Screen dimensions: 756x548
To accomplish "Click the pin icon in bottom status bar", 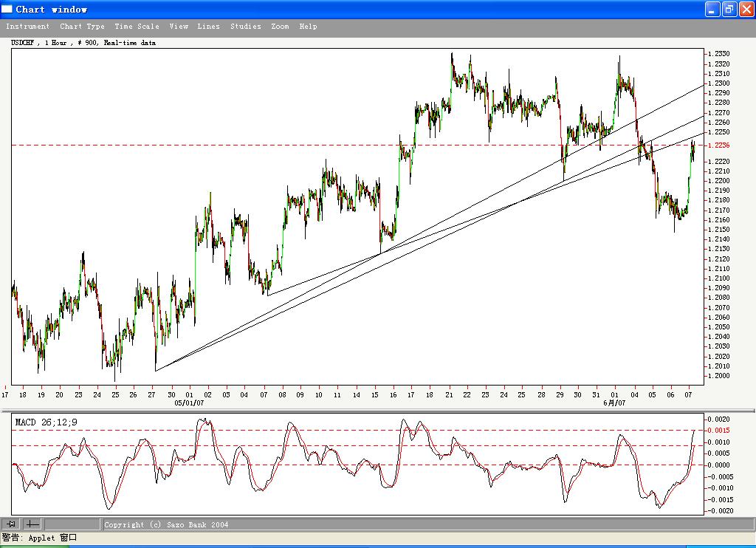I will (x=11, y=524).
